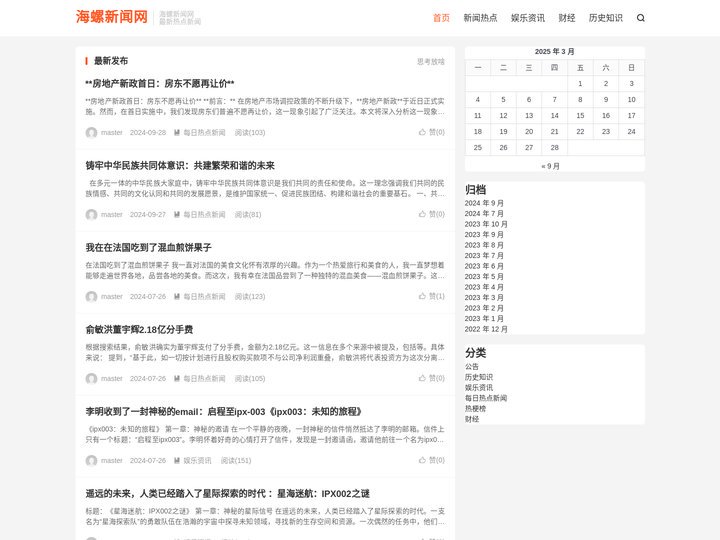Open archive 2023 年 6 月
Viewport: 720px width, 540px height.
coord(484,266)
